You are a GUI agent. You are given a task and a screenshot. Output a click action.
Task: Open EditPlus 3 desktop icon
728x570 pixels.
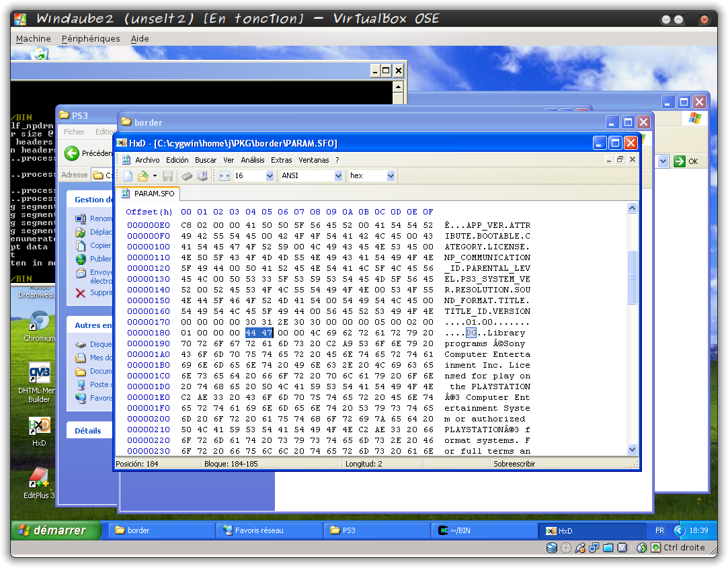click(39, 483)
